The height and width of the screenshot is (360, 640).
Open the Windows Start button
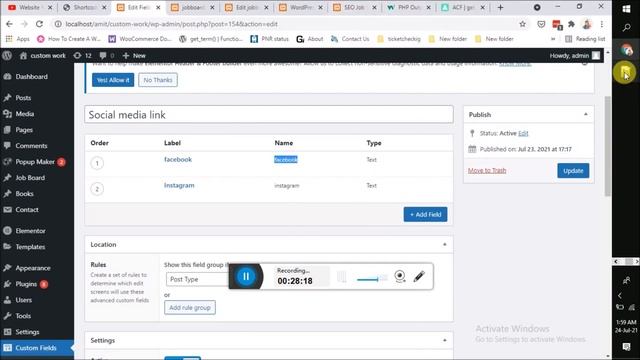tap(626, 9)
